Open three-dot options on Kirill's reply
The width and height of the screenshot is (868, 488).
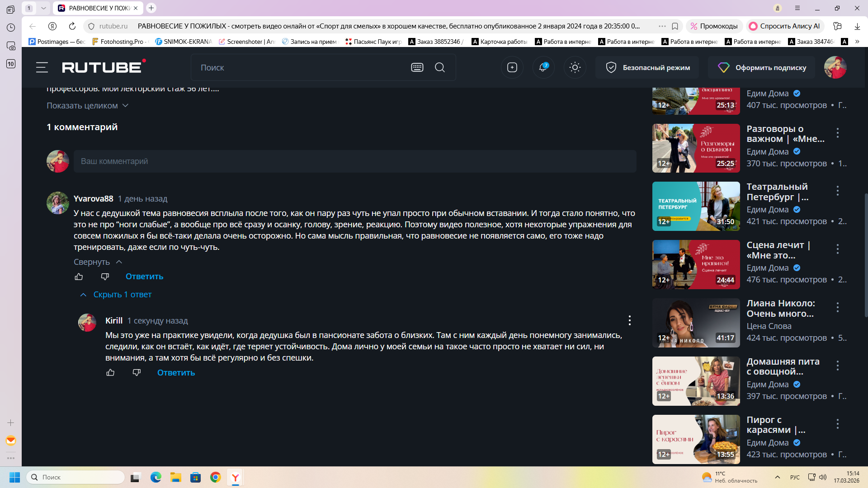[x=629, y=320]
